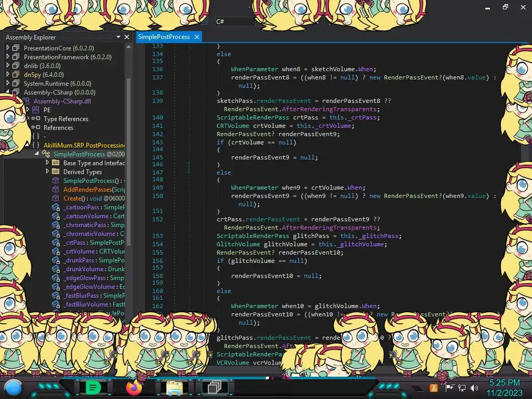Click the green notes app taskbar icon
Screen dimensions: 532x399
93,388
